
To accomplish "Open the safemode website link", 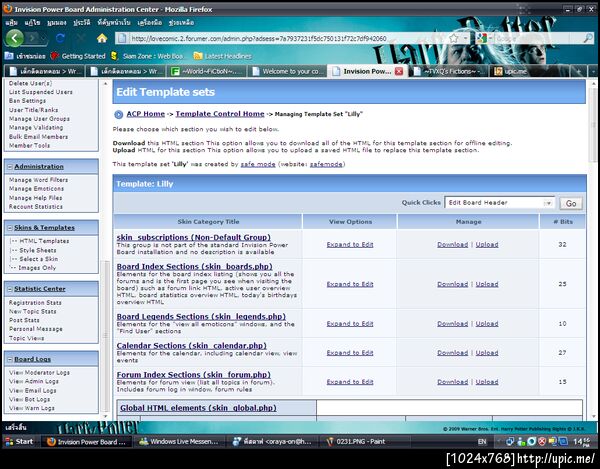I will click(x=326, y=164).
